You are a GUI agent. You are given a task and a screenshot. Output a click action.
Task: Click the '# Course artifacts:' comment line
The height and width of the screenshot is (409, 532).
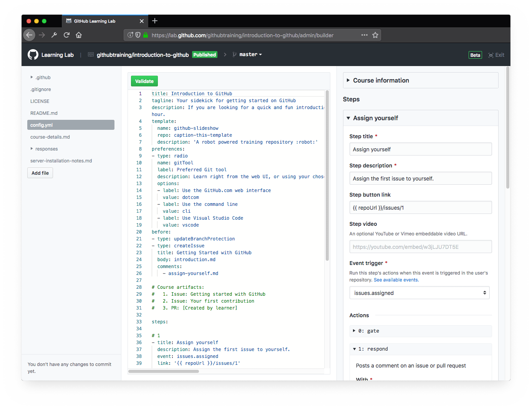pos(178,287)
